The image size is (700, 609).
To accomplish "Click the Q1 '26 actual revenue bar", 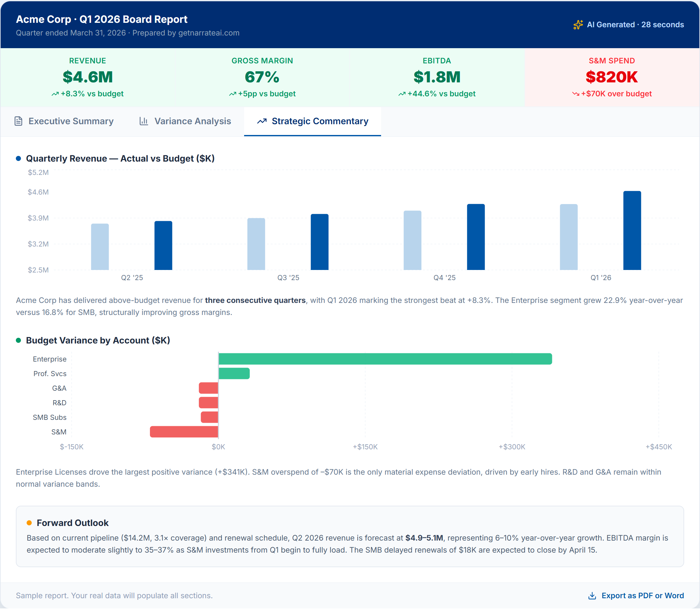I will tap(632, 231).
